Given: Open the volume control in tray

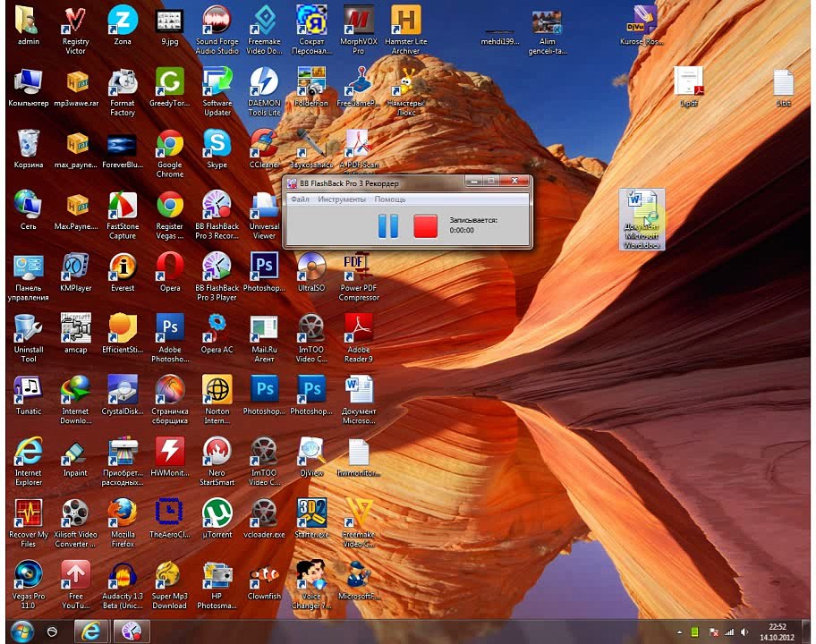Looking at the screenshot, I should click(x=744, y=632).
